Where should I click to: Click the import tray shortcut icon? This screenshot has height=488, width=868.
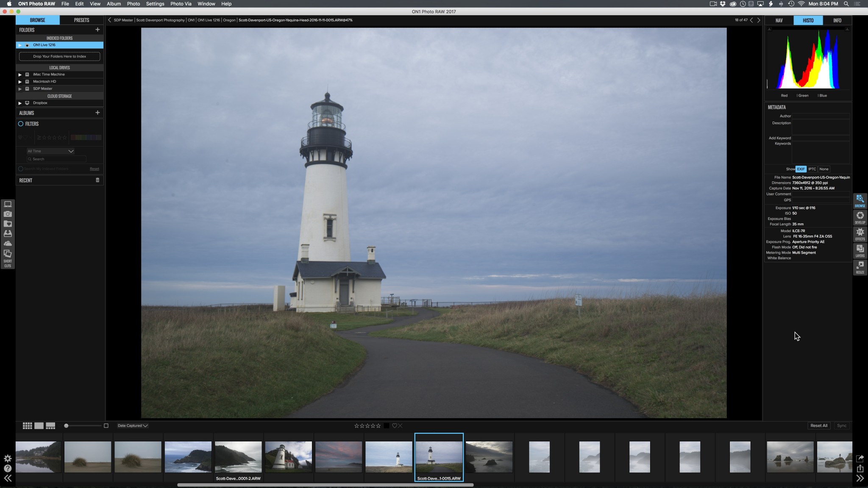click(x=8, y=233)
